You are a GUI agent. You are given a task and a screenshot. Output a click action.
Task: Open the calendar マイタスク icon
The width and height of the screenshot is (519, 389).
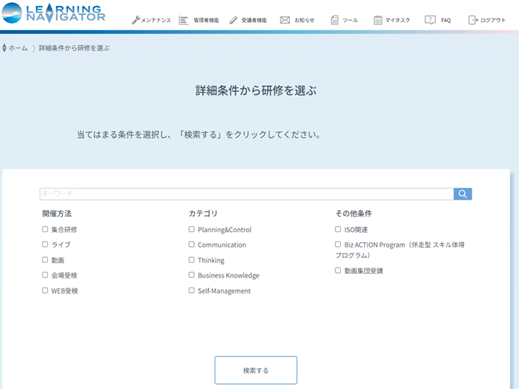pyautogui.click(x=377, y=20)
